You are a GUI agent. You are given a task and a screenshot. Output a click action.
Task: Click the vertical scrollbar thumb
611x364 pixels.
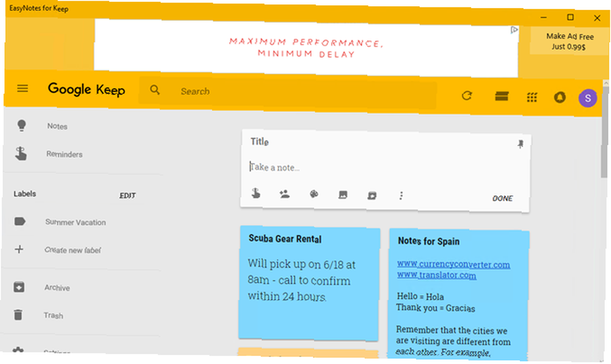(x=604, y=131)
